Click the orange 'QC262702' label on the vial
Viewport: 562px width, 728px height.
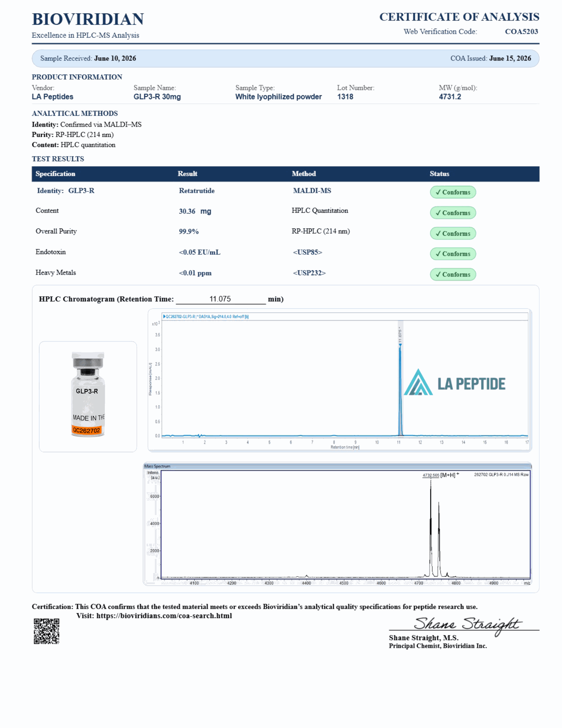pyautogui.click(x=86, y=430)
